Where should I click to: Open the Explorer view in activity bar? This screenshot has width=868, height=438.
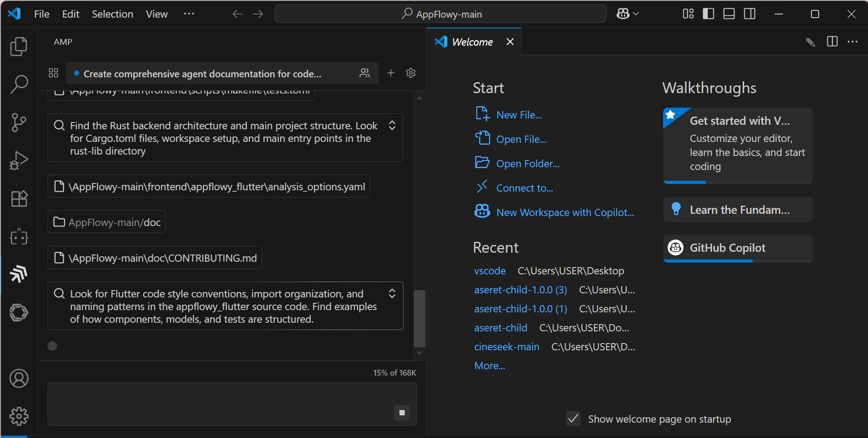[19, 47]
